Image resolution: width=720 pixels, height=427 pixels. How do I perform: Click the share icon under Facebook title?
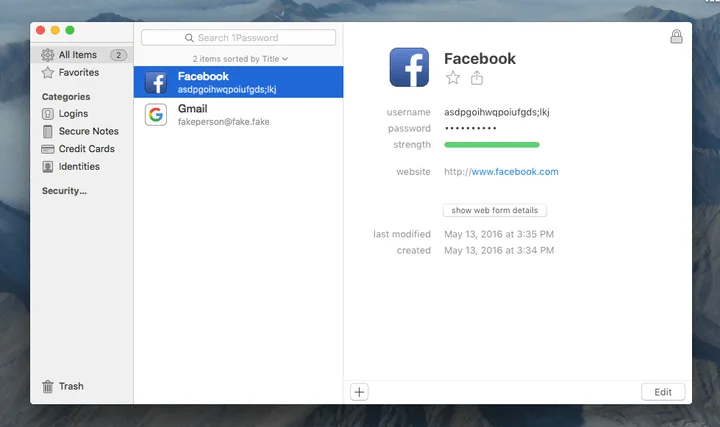point(477,78)
